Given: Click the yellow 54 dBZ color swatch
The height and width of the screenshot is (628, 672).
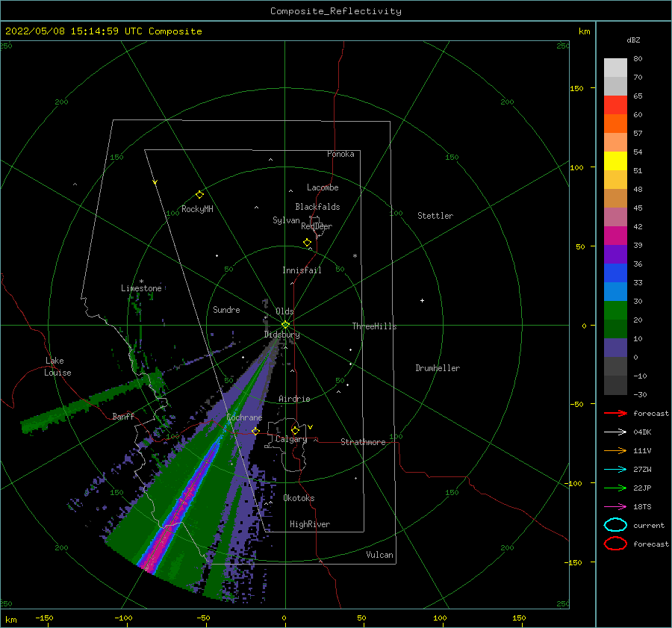Looking at the screenshot, I should (615, 161).
